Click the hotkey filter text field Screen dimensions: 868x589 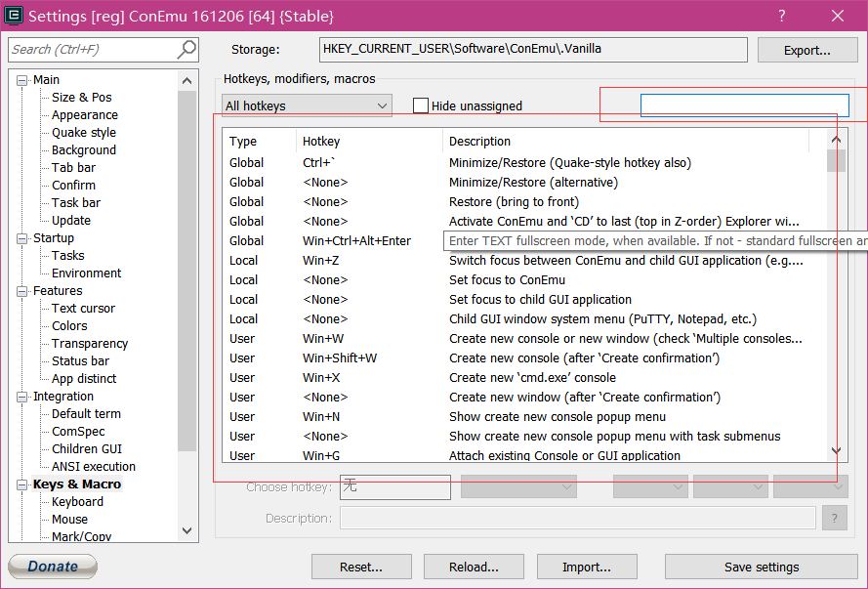744,105
